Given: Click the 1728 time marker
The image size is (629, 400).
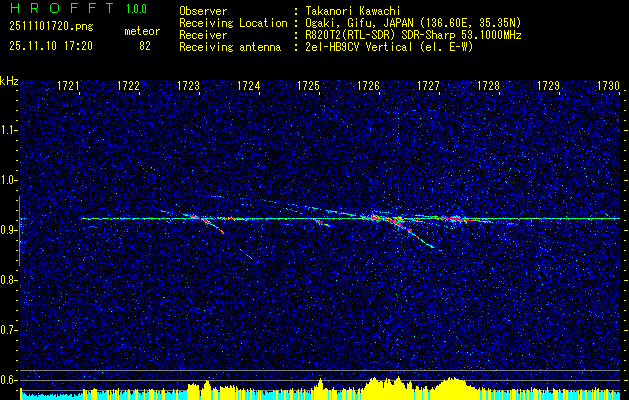Looking at the screenshot, I should pos(489,85).
